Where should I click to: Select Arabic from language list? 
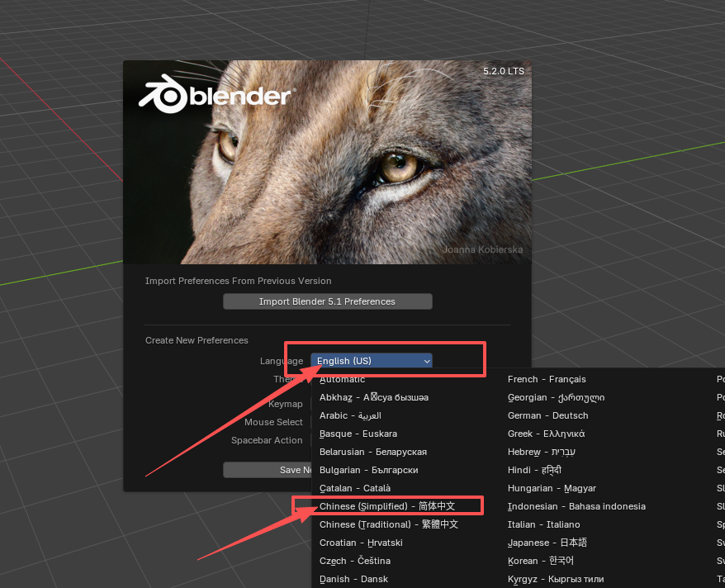point(350,415)
